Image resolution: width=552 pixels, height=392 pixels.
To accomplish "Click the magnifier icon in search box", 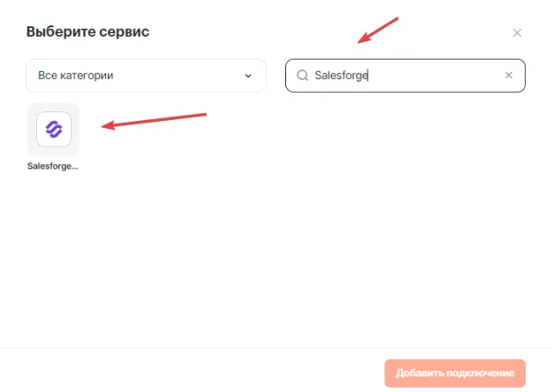I will click(x=303, y=75).
